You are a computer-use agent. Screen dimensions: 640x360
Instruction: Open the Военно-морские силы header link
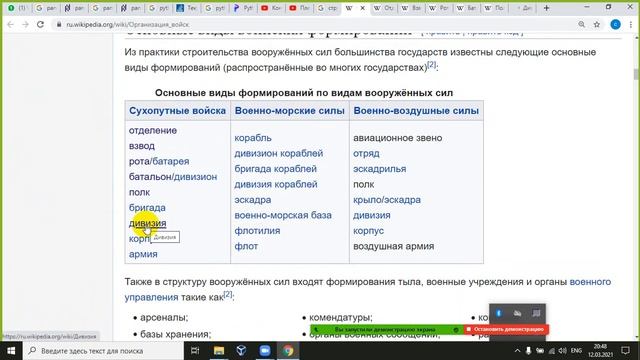pyautogui.click(x=290, y=111)
